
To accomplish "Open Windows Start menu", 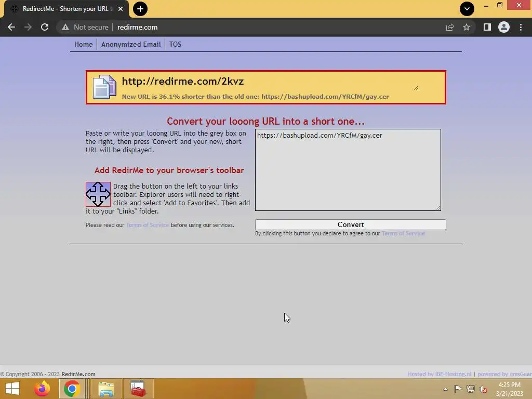I will pos(12,389).
